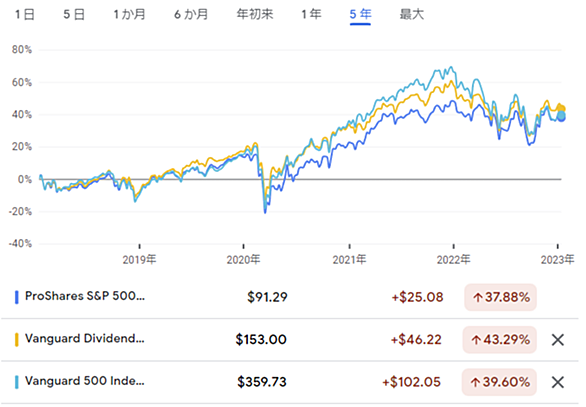Viewport: 586px width, 407px height.
Task: Click the 2020年 axis label
Action: pyautogui.click(x=243, y=259)
